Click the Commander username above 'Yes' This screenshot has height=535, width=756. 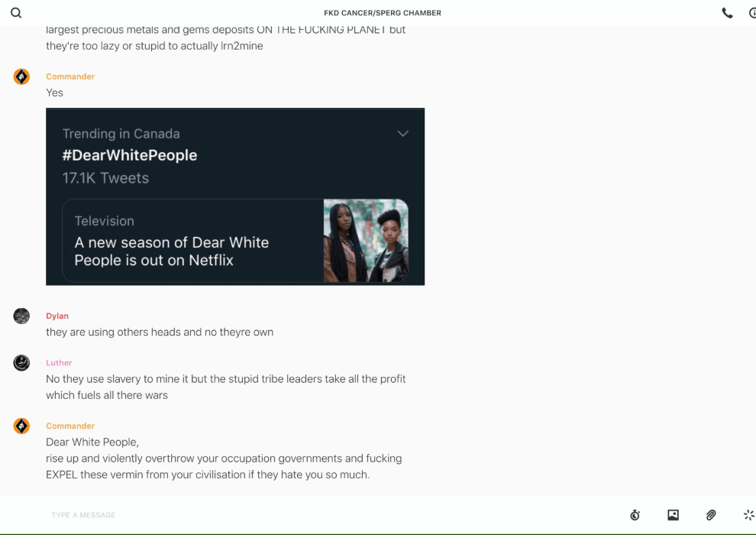tap(70, 76)
